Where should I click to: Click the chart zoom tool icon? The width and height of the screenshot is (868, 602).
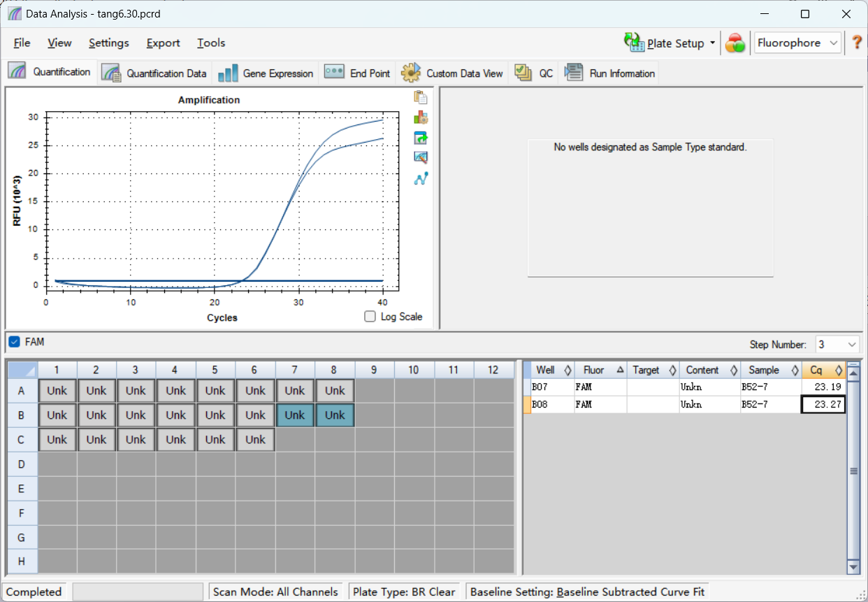pyautogui.click(x=421, y=158)
